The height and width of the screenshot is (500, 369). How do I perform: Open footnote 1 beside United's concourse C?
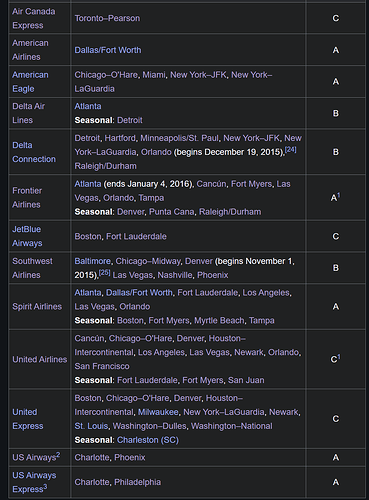coord(339,357)
